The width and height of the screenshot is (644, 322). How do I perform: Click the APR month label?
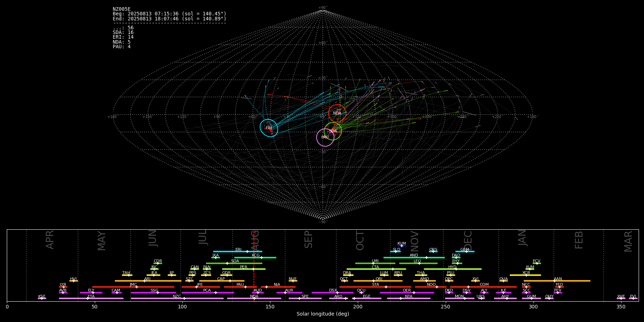coord(50,240)
